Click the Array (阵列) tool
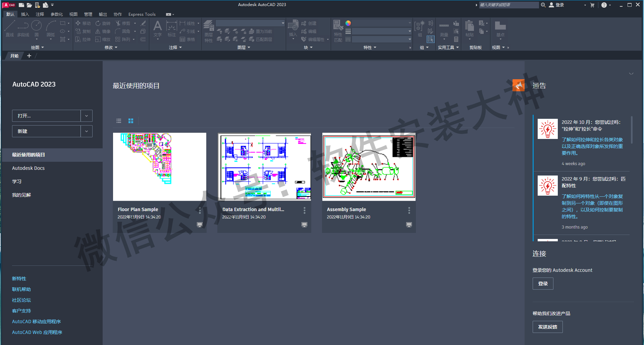The width and height of the screenshot is (644, 345). coord(122,39)
